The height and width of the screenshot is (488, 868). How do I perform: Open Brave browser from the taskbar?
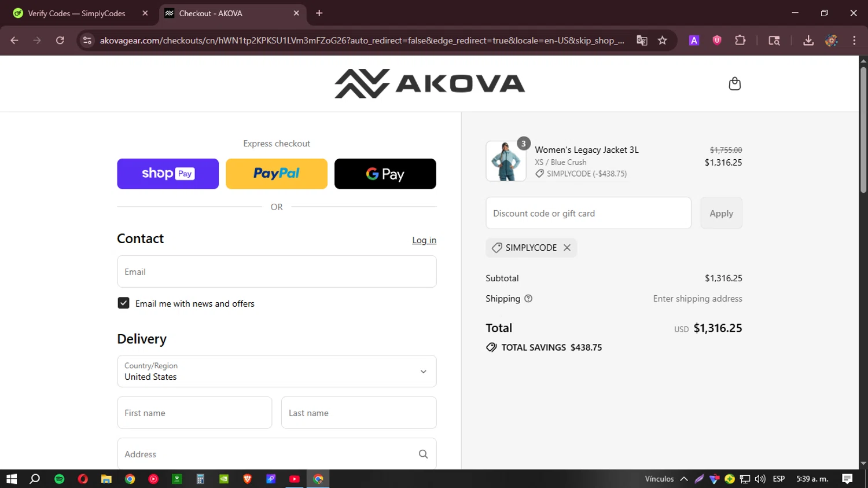pyautogui.click(x=247, y=479)
